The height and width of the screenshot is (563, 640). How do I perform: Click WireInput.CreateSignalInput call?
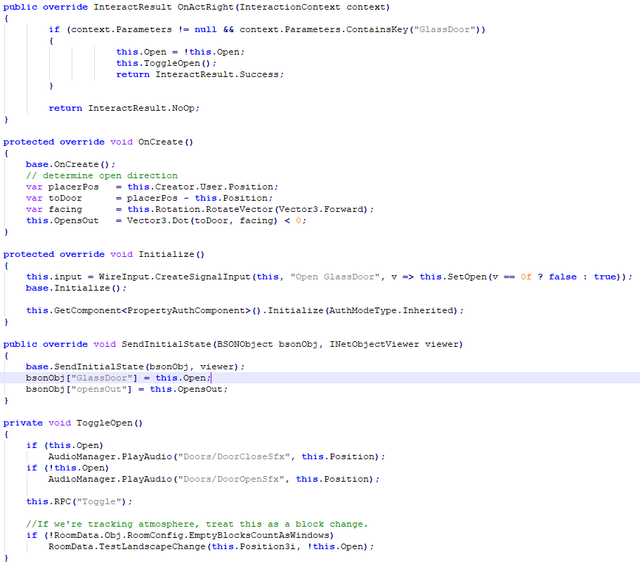click(175, 277)
